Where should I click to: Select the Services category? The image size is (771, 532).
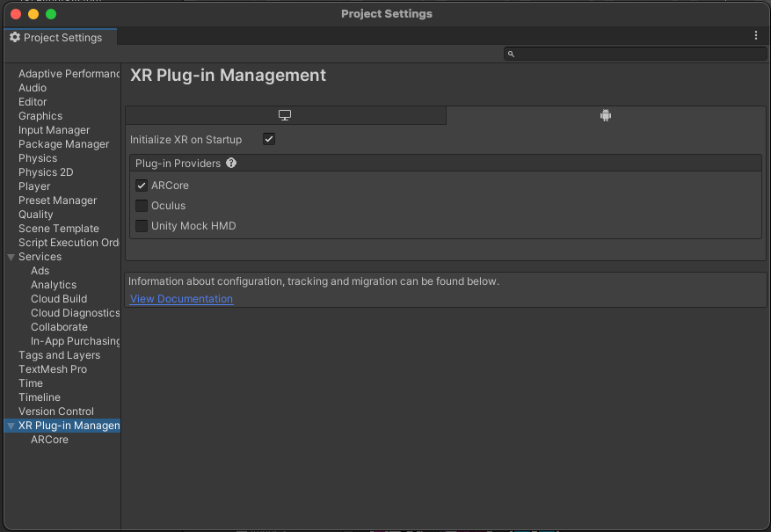point(40,257)
